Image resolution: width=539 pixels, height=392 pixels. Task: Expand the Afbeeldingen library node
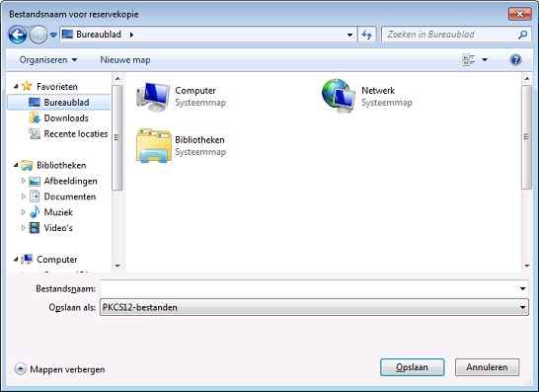(23, 181)
